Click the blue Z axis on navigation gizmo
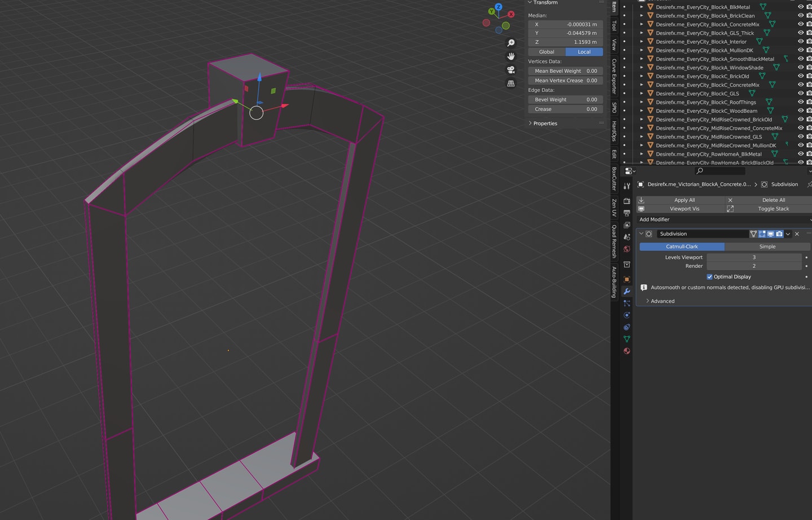812x520 pixels. tap(498, 7)
